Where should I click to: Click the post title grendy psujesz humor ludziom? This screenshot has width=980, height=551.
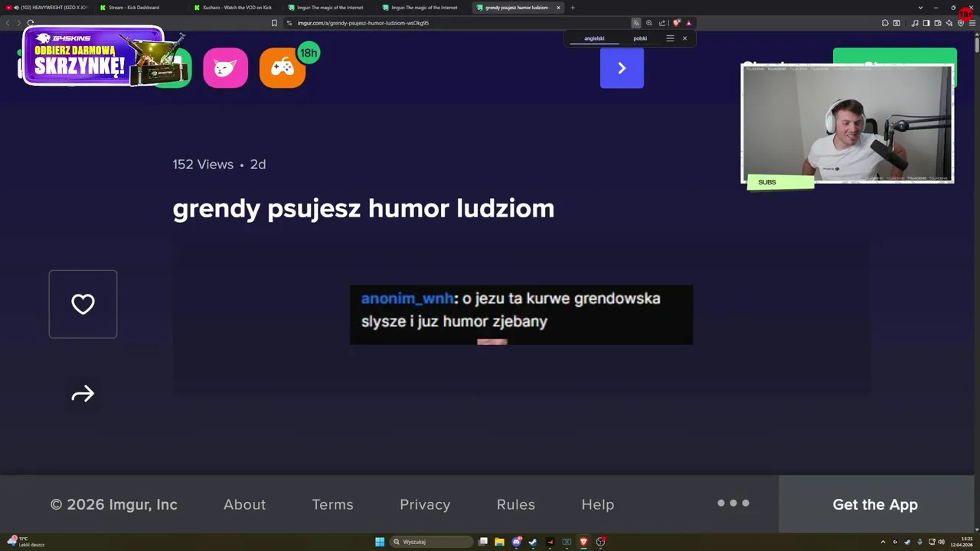(364, 208)
